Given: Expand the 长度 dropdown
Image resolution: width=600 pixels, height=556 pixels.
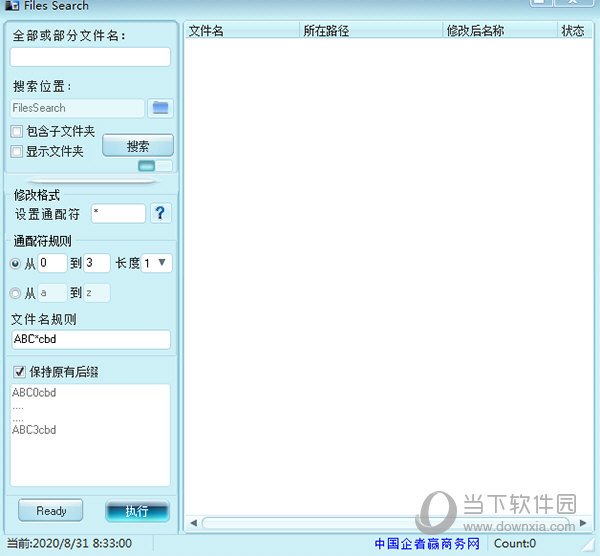Looking at the screenshot, I should click(x=157, y=263).
